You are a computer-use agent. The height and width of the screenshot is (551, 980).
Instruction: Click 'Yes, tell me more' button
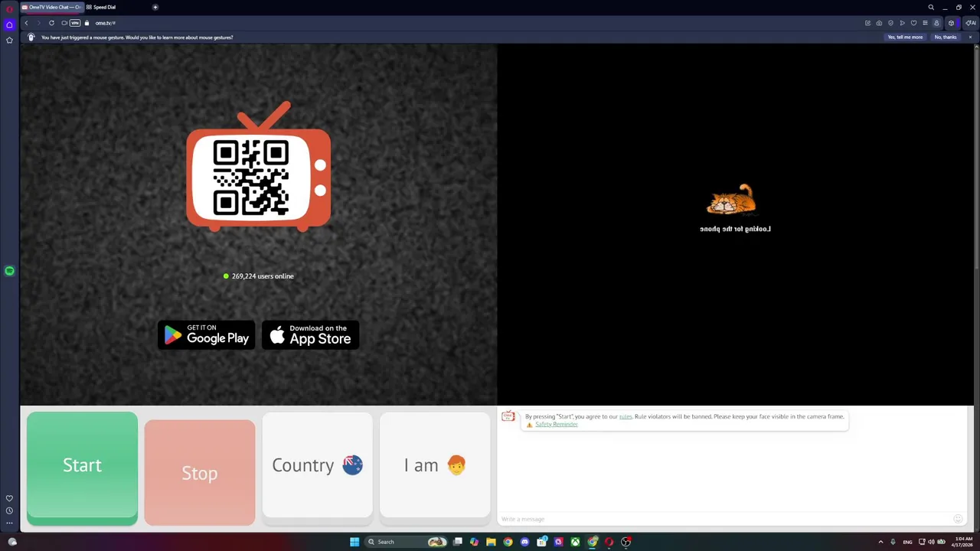pos(905,37)
